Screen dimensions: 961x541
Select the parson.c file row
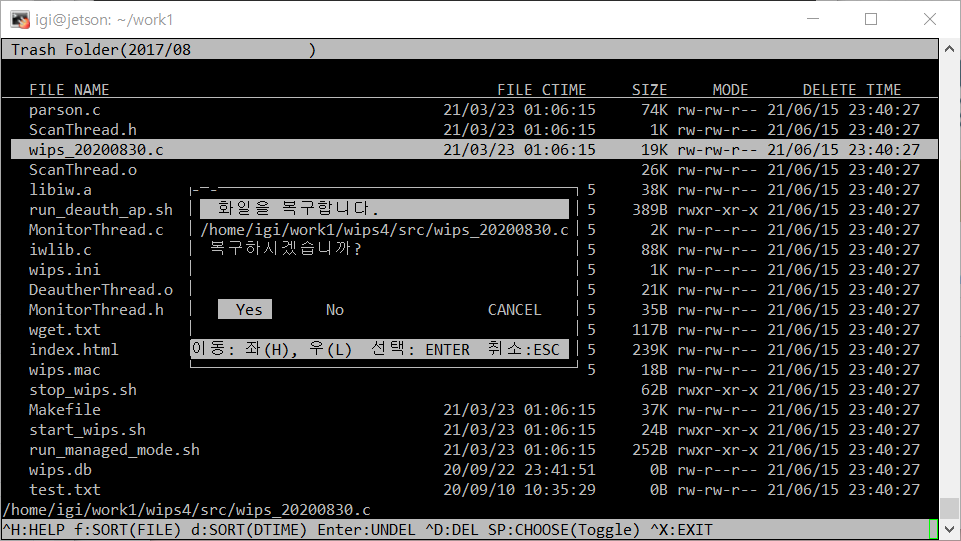coord(474,110)
